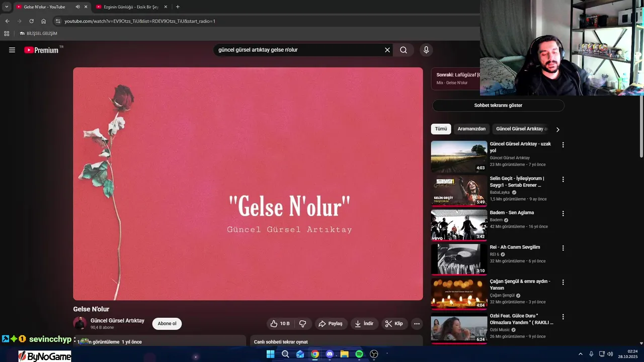Show chat replay via Sohbet tekrarını göster
The width and height of the screenshot is (644, 362).
pyautogui.click(x=498, y=106)
